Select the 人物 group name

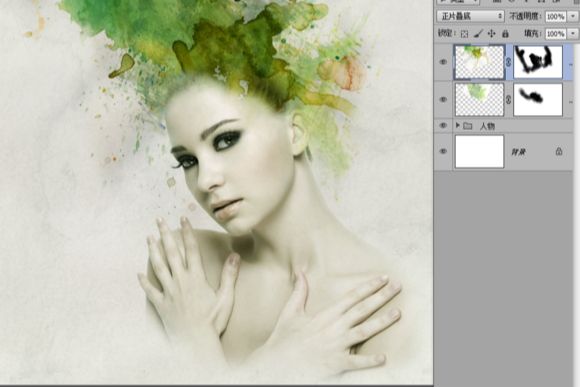[487, 126]
